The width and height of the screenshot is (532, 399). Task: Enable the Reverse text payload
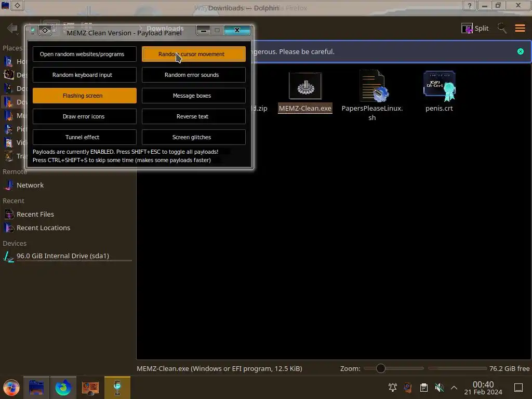tap(193, 116)
